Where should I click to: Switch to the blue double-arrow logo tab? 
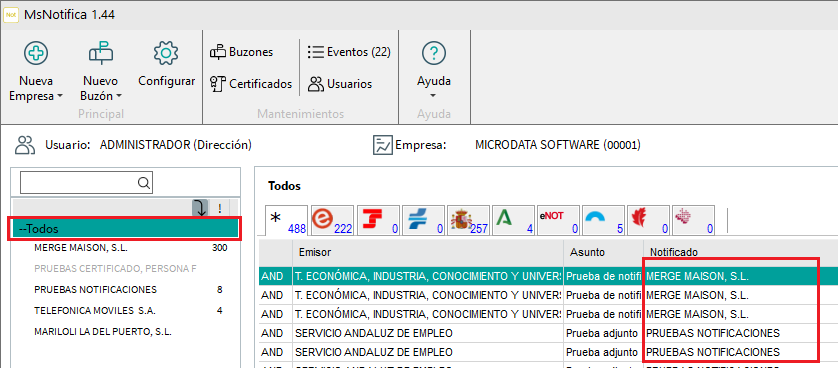423,220
